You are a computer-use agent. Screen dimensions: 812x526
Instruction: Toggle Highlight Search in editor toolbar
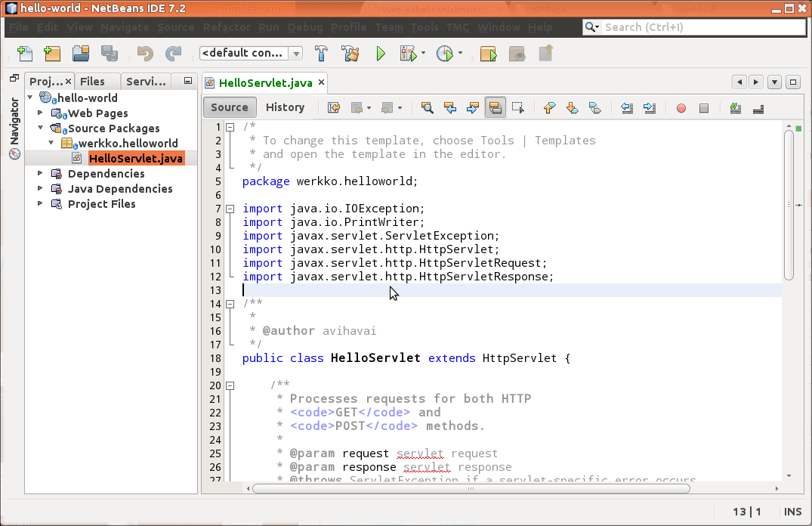click(x=496, y=108)
